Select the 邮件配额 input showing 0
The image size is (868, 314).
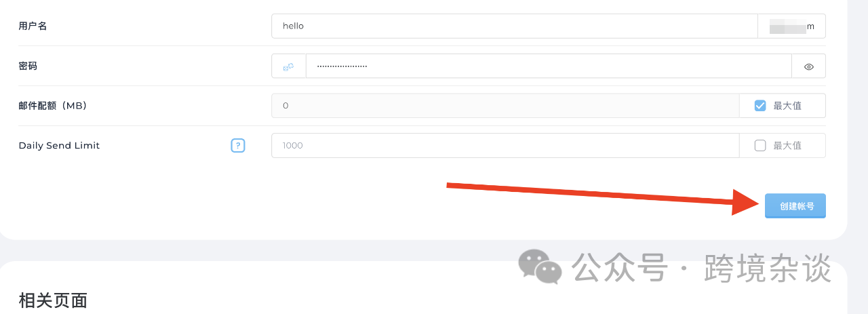(505, 106)
